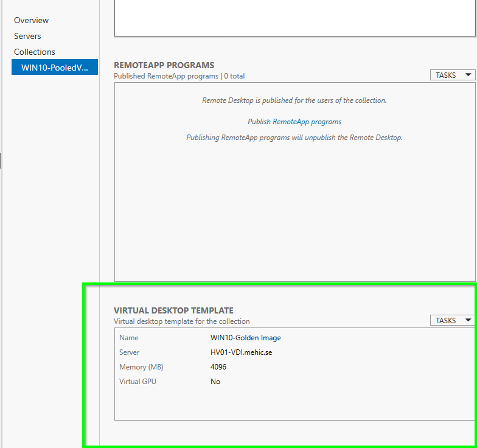Select the Virtual GPU property label
477x448 pixels.
click(138, 382)
